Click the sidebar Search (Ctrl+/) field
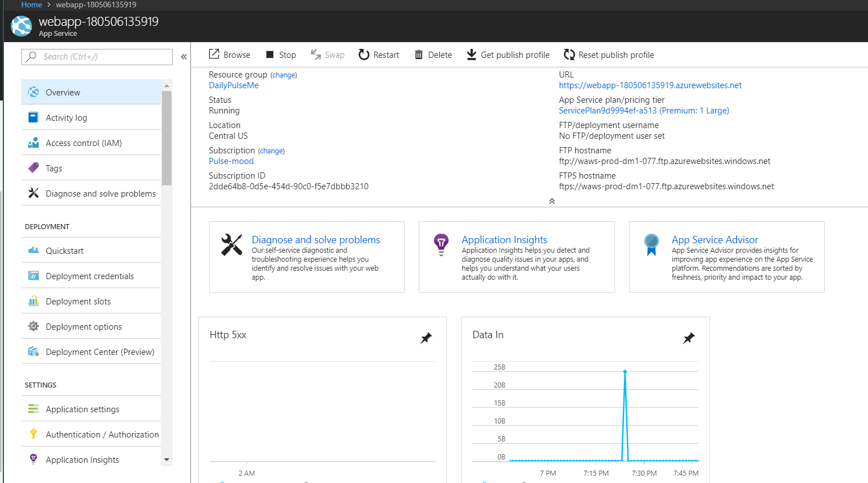The height and width of the screenshot is (483, 868). click(x=97, y=57)
